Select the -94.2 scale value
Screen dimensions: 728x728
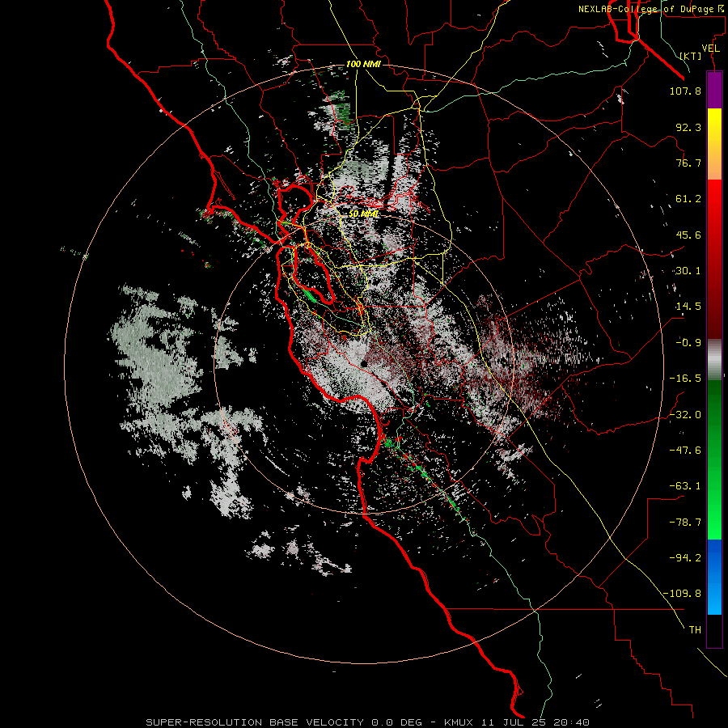(x=685, y=557)
